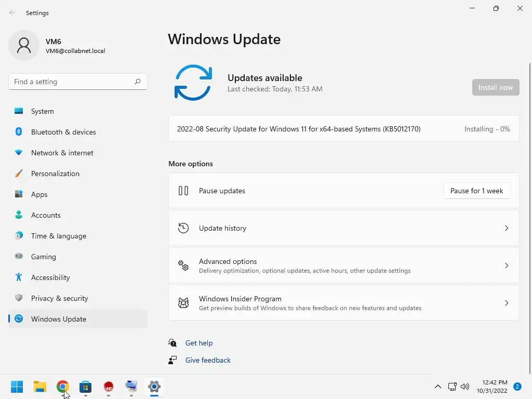Click the Privacy shield icon
532x399 pixels.
click(19, 298)
